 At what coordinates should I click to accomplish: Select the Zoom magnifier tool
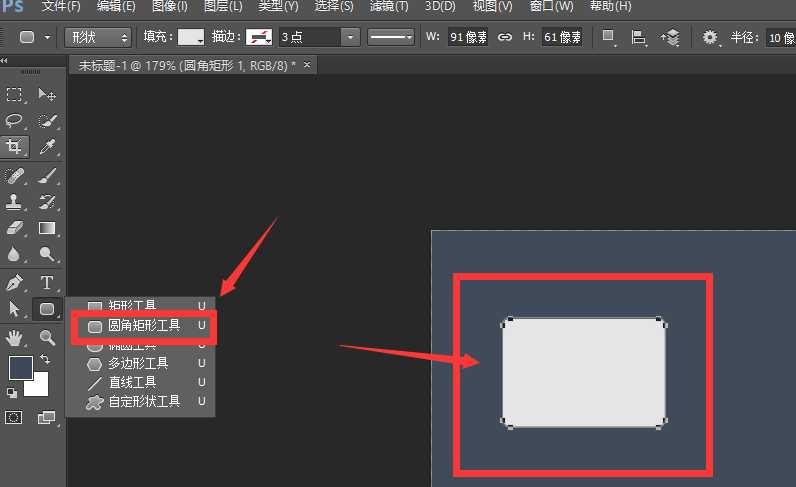46,337
